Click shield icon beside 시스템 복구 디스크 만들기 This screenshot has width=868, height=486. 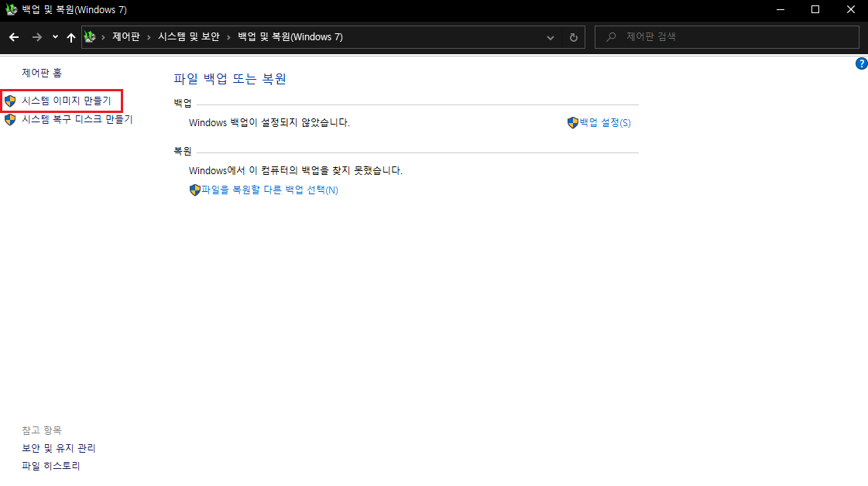pyautogui.click(x=10, y=119)
